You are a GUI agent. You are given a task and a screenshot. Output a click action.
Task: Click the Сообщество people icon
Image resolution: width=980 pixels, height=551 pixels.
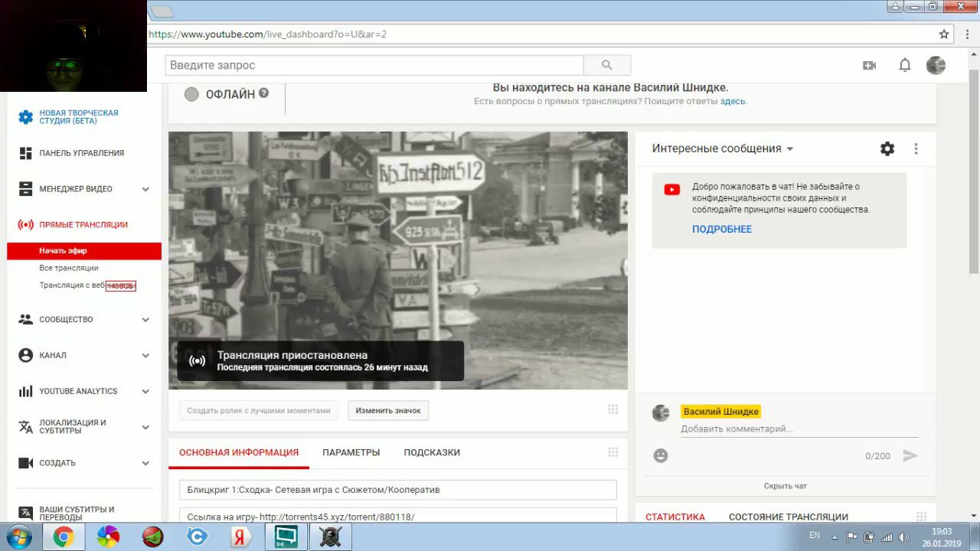[26, 320]
